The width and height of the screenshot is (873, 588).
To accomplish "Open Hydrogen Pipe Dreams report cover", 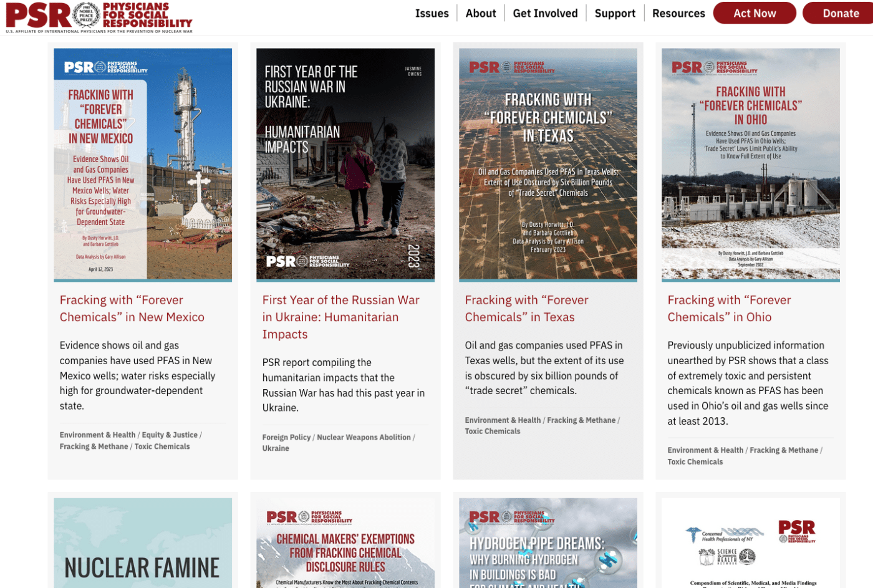I will (x=548, y=543).
